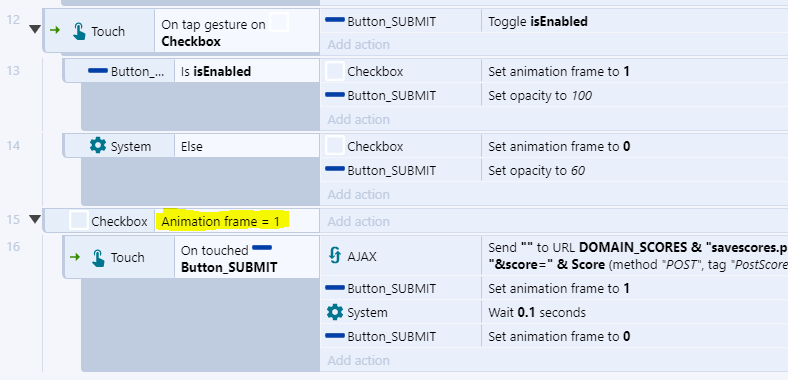Collapse event 15 using the triangle arrow
The height and width of the screenshot is (380, 788).
tap(35, 219)
